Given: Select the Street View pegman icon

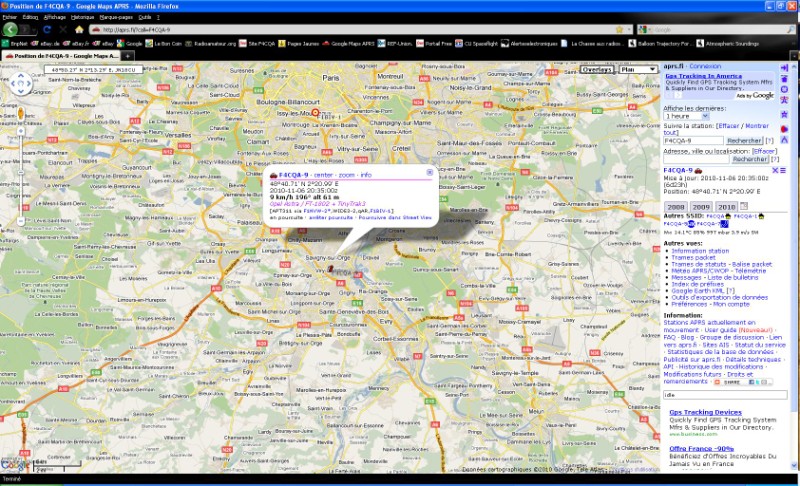Looking at the screenshot, I should [x=20, y=113].
